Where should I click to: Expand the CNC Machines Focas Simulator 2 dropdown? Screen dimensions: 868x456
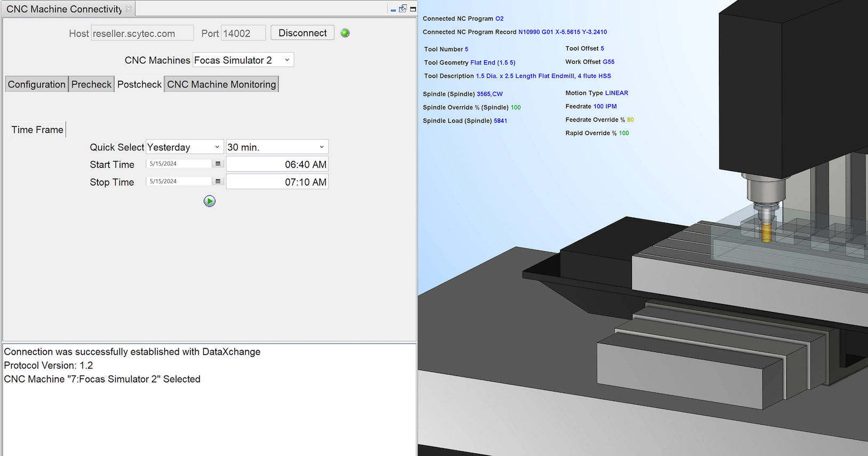(x=243, y=60)
